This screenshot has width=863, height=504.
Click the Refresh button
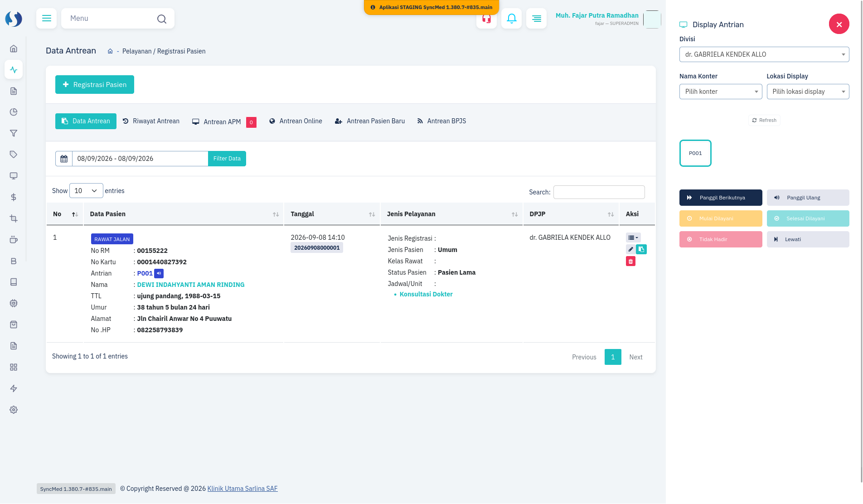tap(764, 120)
